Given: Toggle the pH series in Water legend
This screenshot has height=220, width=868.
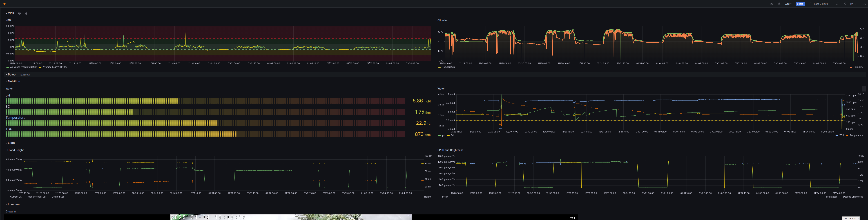Looking at the screenshot, I should pos(443,135).
